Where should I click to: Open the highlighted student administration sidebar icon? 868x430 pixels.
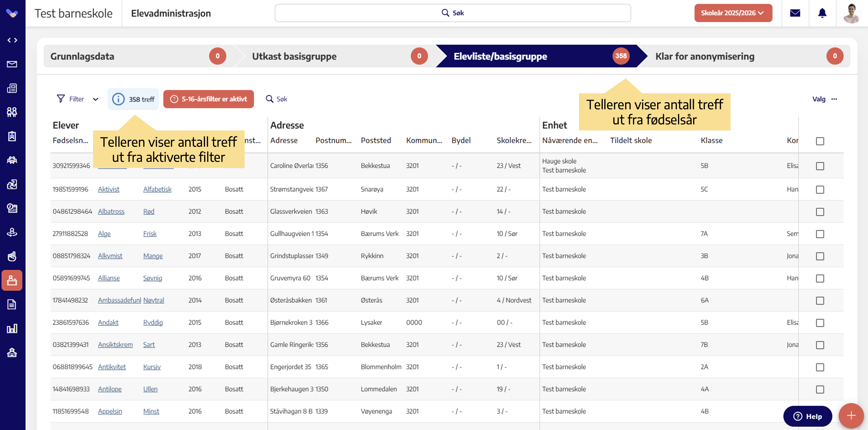tap(12, 280)
